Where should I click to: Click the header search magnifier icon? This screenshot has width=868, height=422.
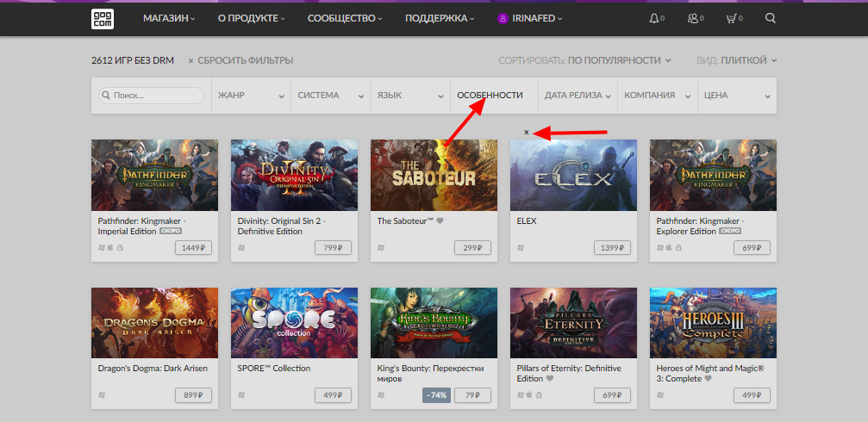(x=770, y=18)
